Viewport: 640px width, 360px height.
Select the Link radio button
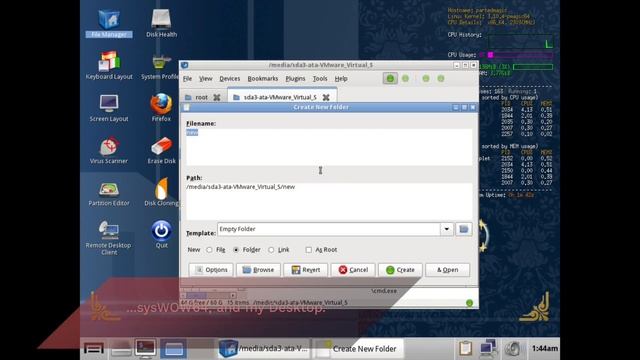tap(271, 249)
